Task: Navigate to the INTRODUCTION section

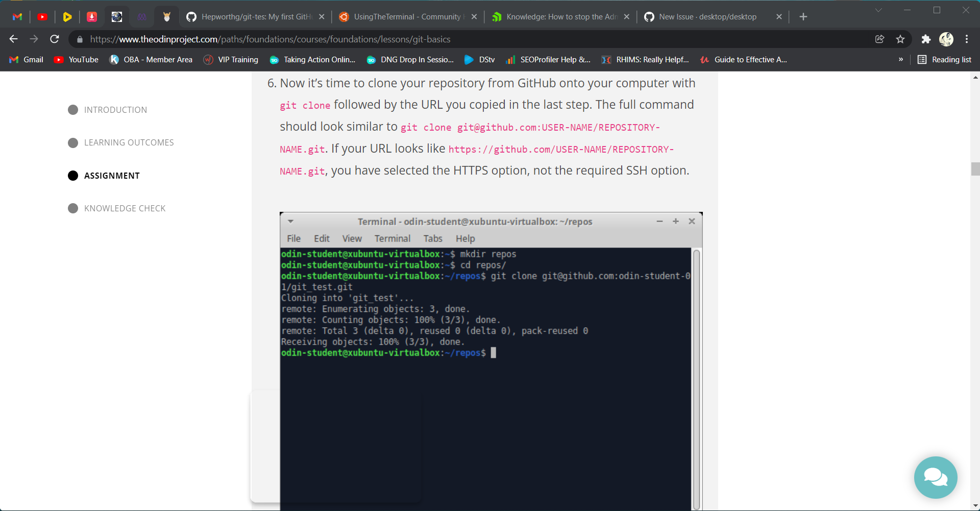Action: 116,109
